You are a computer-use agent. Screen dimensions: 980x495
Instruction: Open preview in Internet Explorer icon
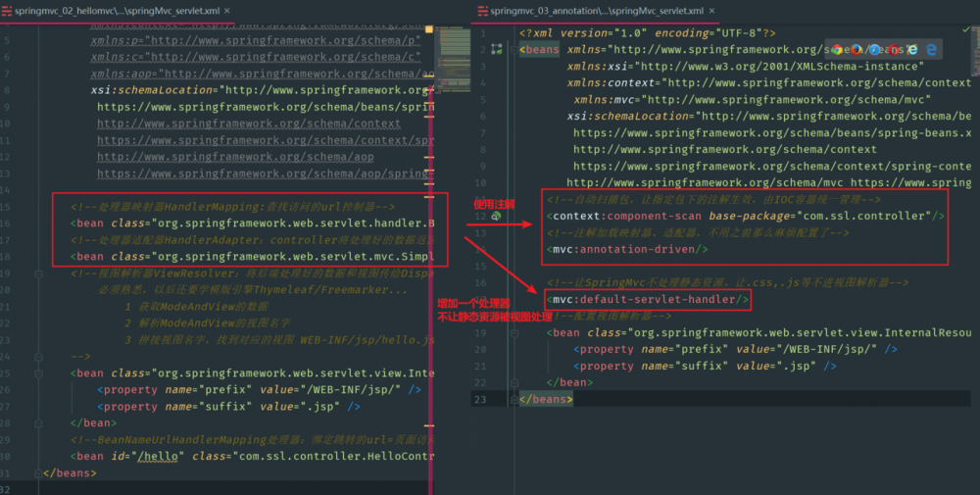click(912, 49)
